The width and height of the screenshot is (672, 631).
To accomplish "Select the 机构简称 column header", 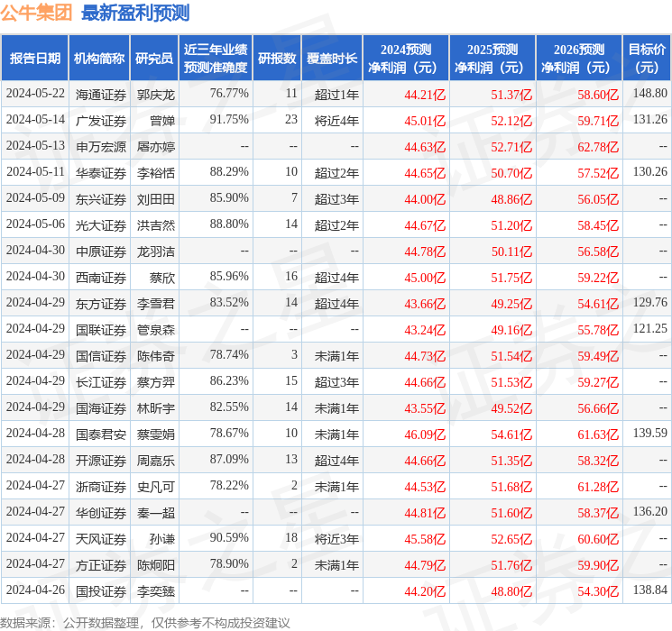I will tap(99, 59).
